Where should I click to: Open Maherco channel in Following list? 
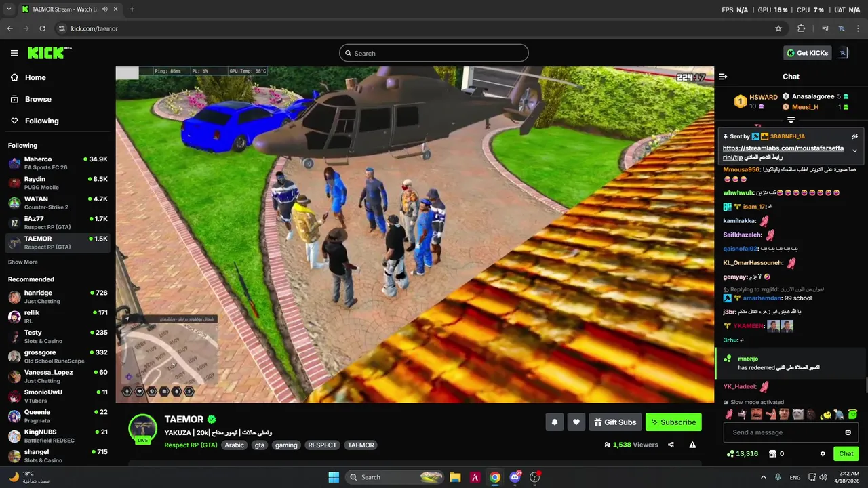tap(58, 163)
